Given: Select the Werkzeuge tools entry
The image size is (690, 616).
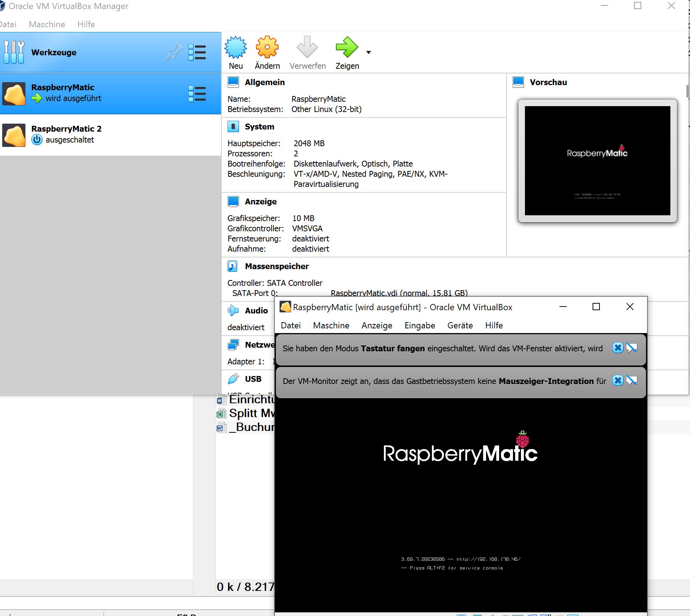Looking at the screenshot, I should pyautogui.click(x=111, y=52).
